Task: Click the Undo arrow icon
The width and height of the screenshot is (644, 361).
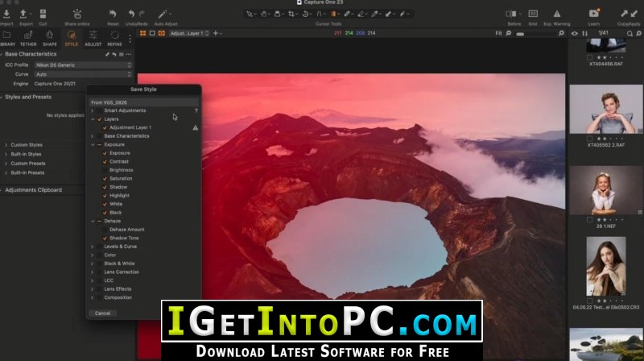Action: coord(131,14)
